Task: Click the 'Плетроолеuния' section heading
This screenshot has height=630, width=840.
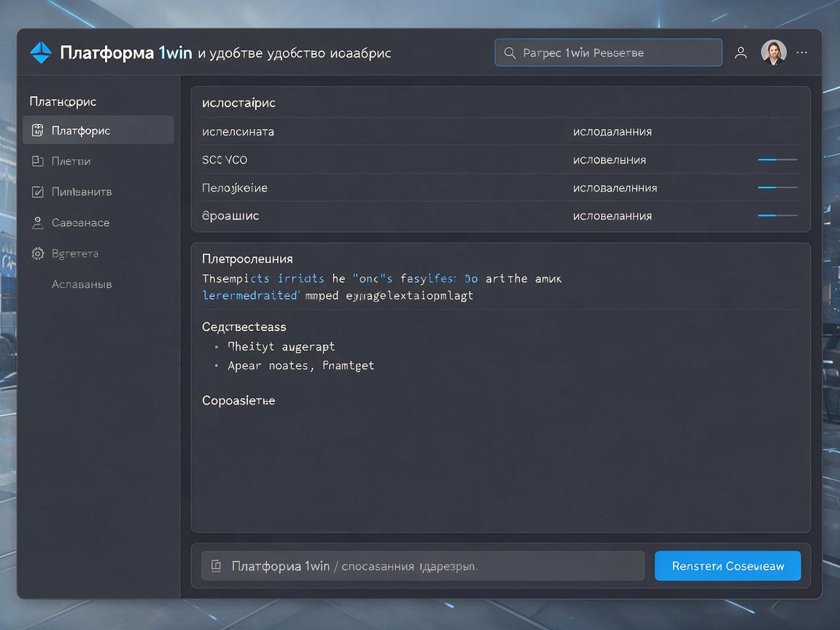Action: [x=247, y=259]
